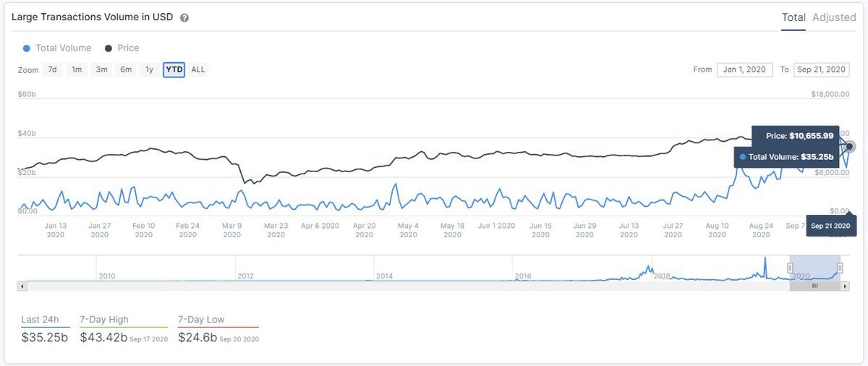Show ALL historical data
This screenshot has width=868, height=366.
[198, 69]
